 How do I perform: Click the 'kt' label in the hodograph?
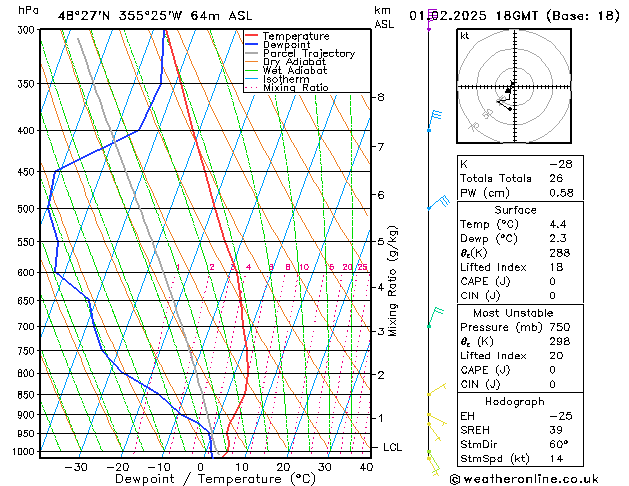465,36
